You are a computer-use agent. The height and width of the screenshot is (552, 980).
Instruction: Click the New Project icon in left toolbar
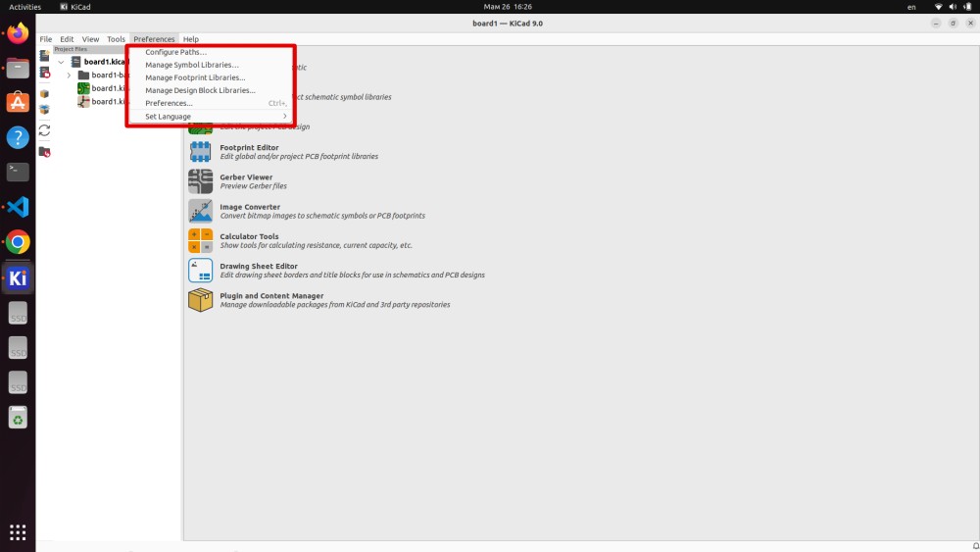pyautogui.click(x=44, y=56)
